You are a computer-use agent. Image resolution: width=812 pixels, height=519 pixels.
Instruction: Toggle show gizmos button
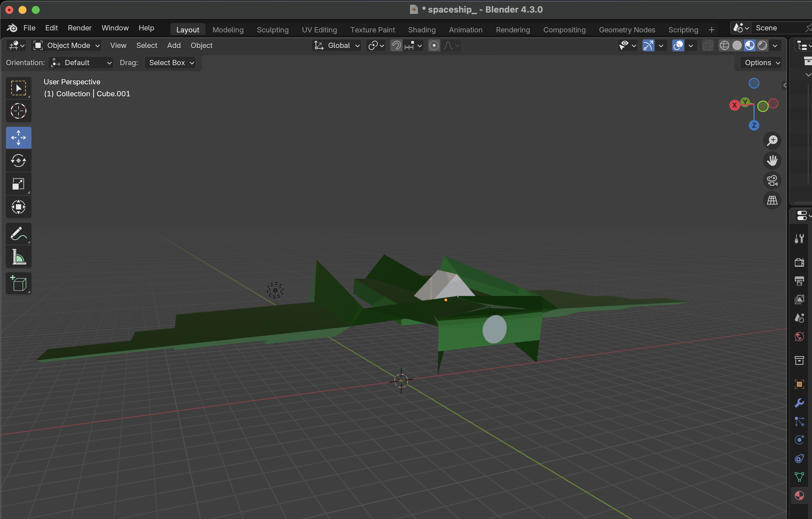click(x=648, y=45)
